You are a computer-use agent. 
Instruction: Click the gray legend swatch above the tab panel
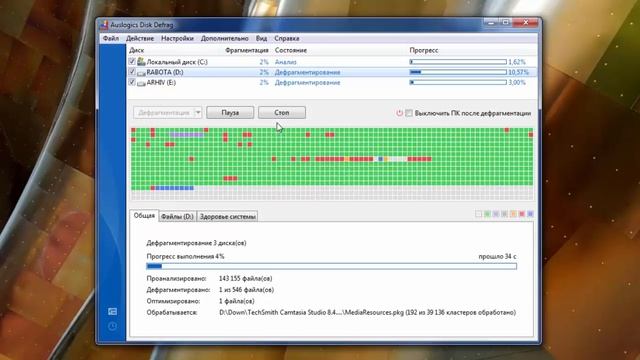click(x=504, y=214)
